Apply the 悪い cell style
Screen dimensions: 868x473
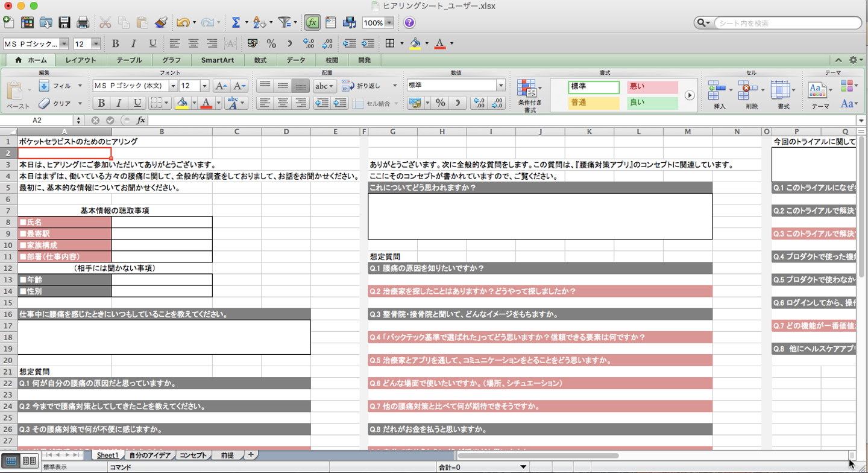coord(652,87)
